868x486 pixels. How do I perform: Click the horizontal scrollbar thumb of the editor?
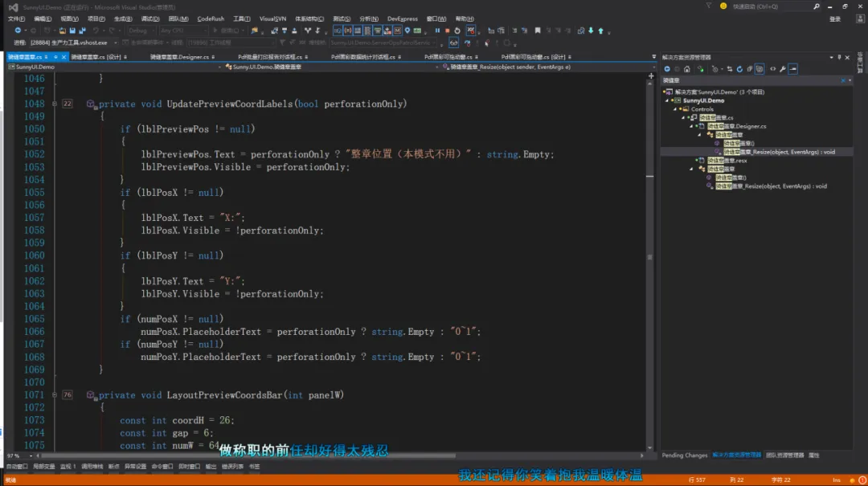[248, 455]
